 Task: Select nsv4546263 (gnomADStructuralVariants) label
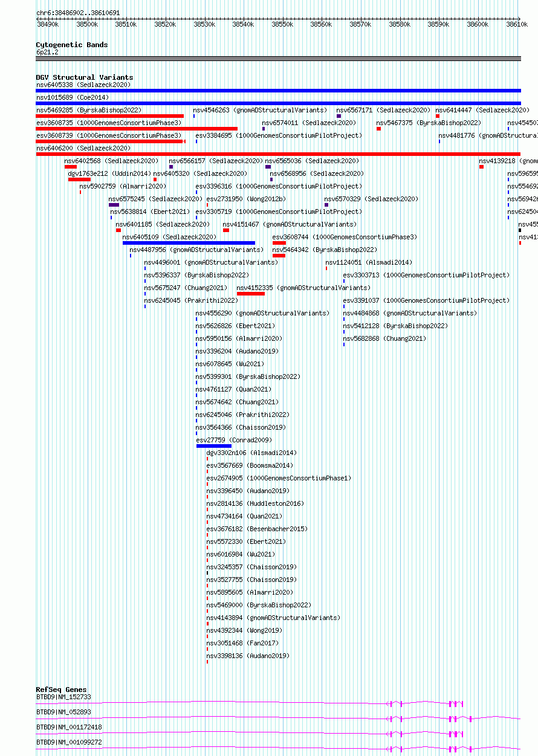click(260, 111)
